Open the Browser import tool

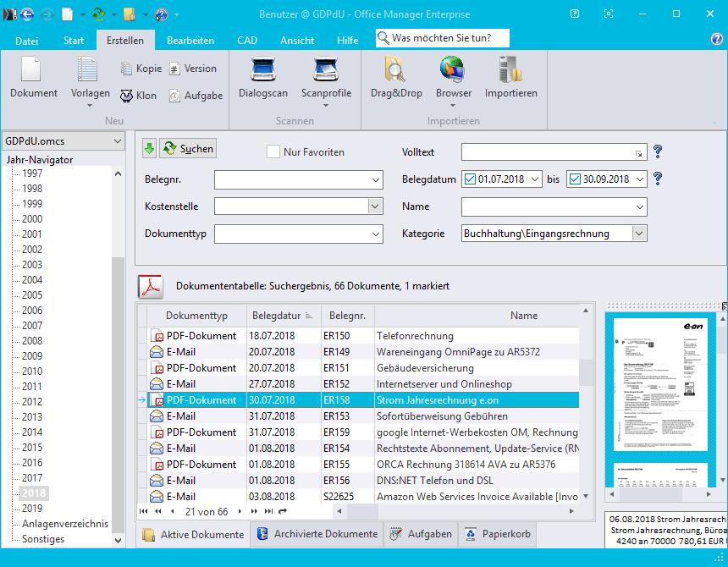click(453, 70)
